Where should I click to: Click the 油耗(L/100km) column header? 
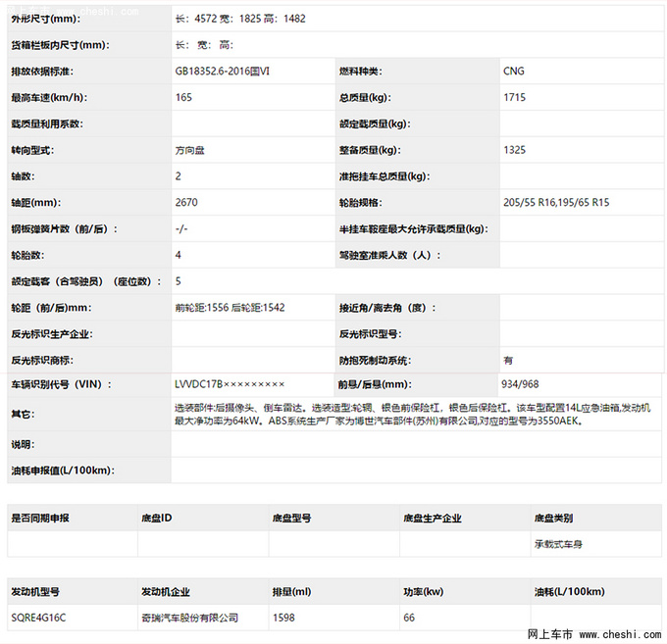(x=570, y=592)
